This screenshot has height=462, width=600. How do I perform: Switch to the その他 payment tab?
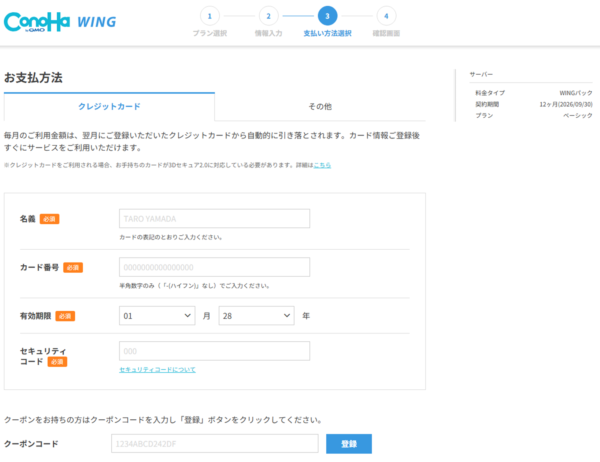[x=320, y=106]
